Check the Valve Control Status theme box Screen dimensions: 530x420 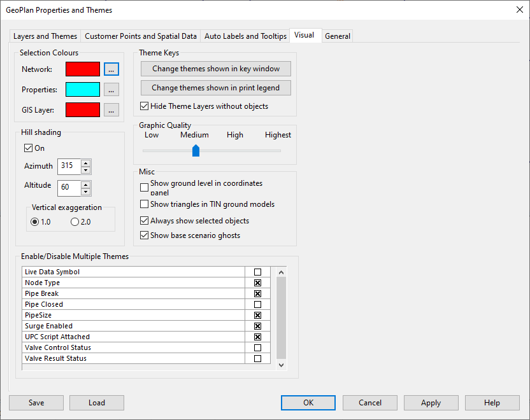tap(257, 347)
